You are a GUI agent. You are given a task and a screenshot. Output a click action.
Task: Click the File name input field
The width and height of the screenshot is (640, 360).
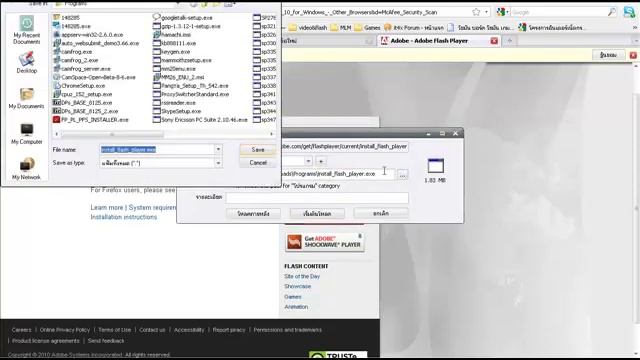pos(158,149)
